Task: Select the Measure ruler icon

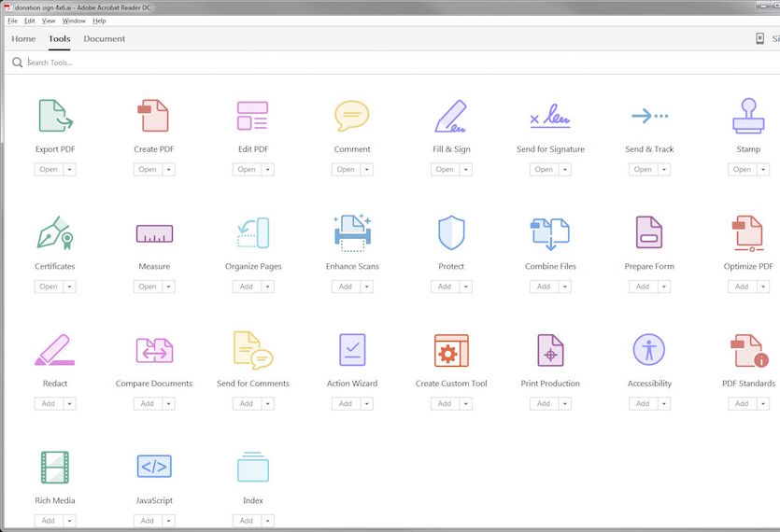Action: click(x=154, y=233)
